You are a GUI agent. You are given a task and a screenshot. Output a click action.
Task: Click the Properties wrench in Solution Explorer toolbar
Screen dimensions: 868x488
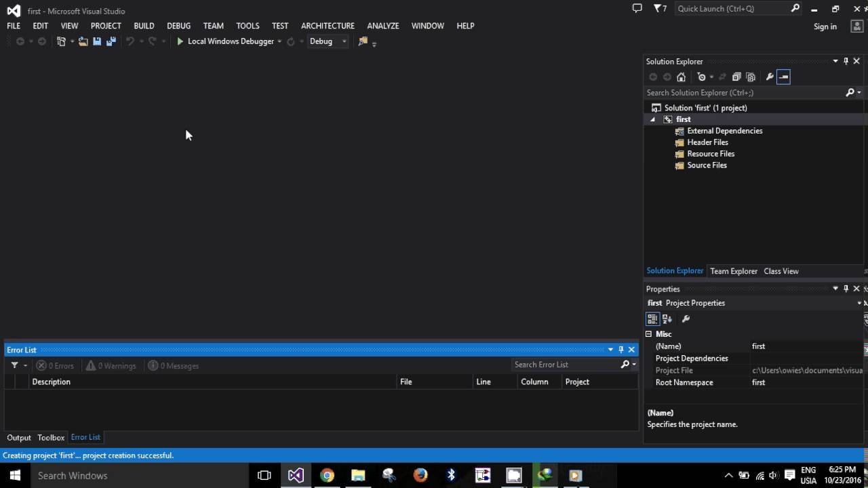point(770,77)
